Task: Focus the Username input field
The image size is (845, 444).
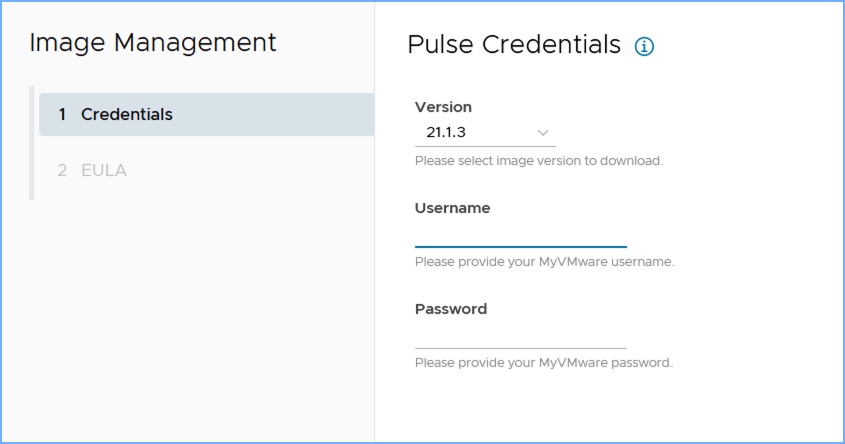Action: coord(520,235)
